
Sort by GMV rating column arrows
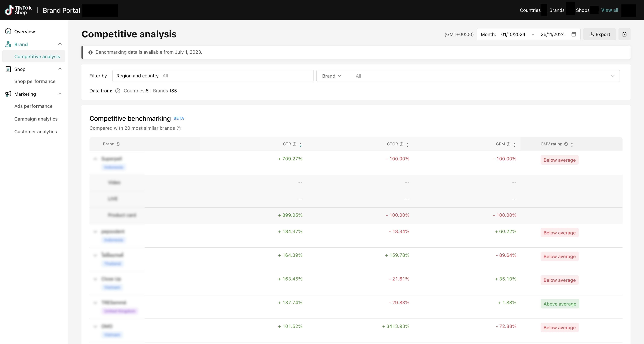[572, 144]
